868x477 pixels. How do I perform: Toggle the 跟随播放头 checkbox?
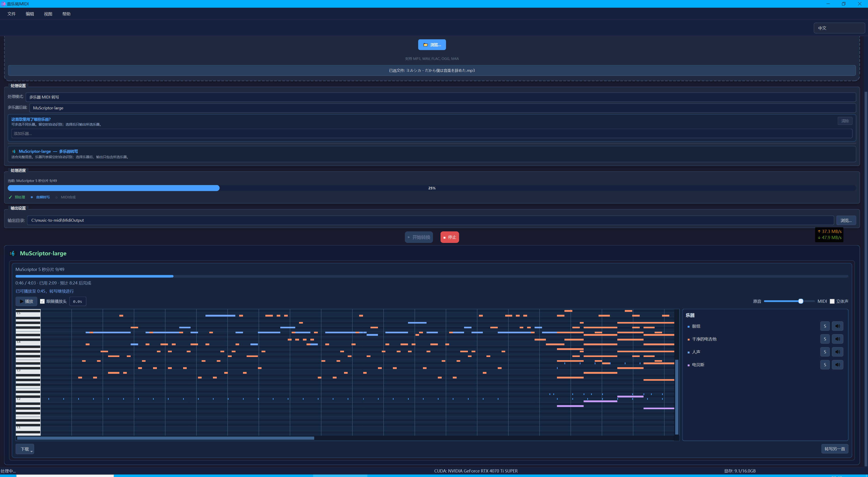pos(42,301)
